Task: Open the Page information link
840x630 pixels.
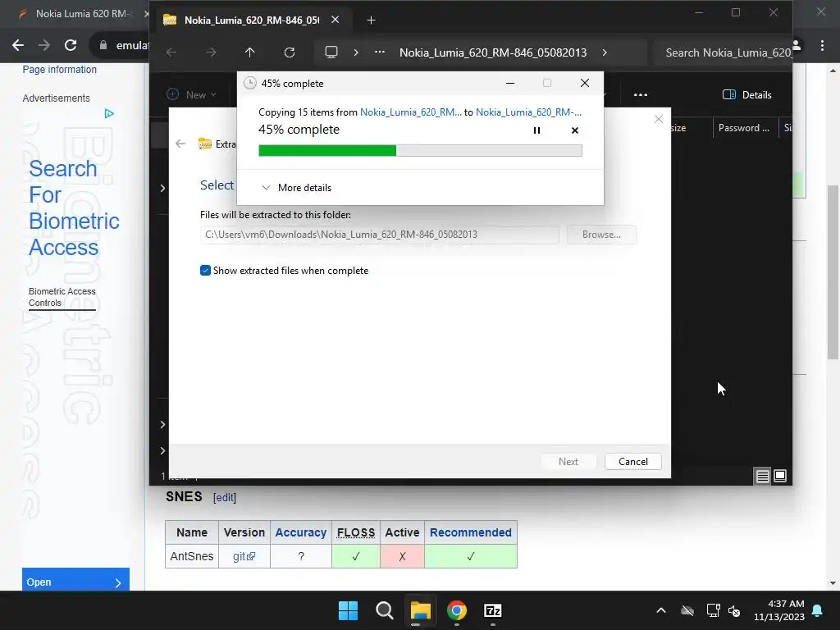Action: click(59, 70)
